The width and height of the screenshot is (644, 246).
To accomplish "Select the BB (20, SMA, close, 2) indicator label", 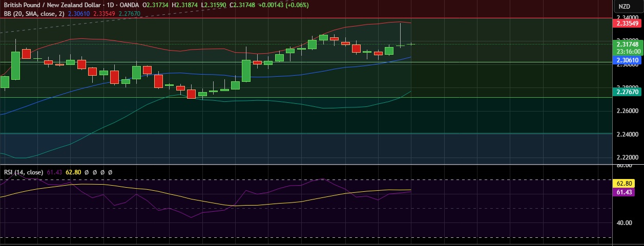I will (34, 13).
